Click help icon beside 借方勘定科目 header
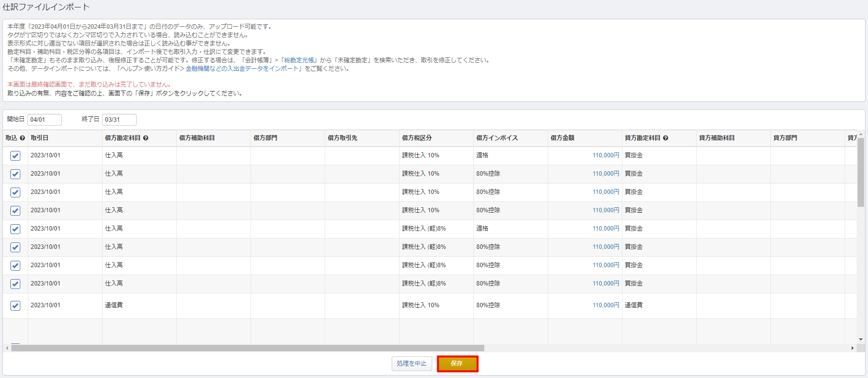 point(146,138)
